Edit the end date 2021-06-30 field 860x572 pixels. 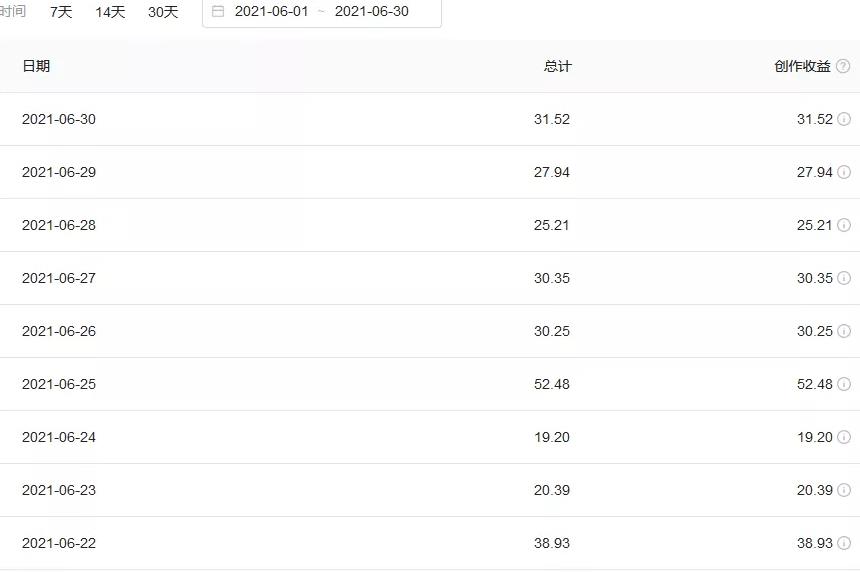[x=371, y=12]
